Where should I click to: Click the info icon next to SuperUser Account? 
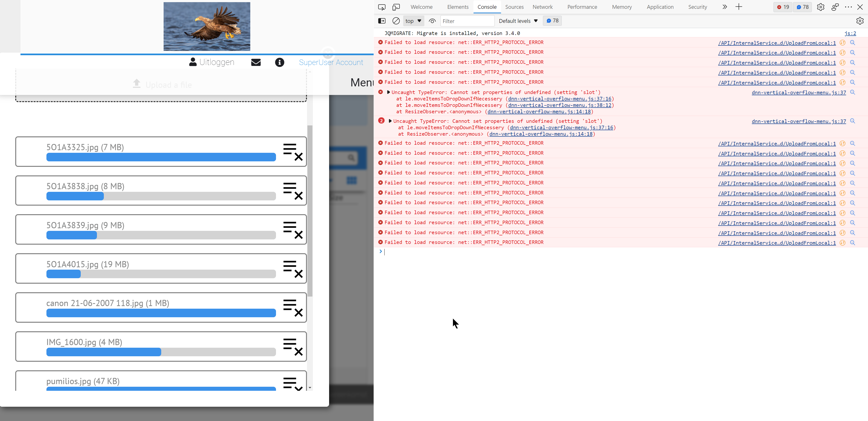click(x=279, y=62)
